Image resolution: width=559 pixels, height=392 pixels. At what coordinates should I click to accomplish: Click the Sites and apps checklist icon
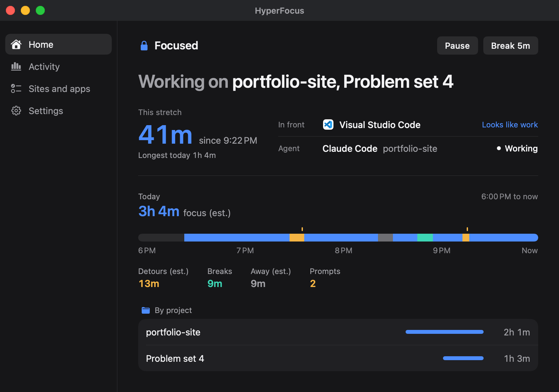(x=16, y=89)
